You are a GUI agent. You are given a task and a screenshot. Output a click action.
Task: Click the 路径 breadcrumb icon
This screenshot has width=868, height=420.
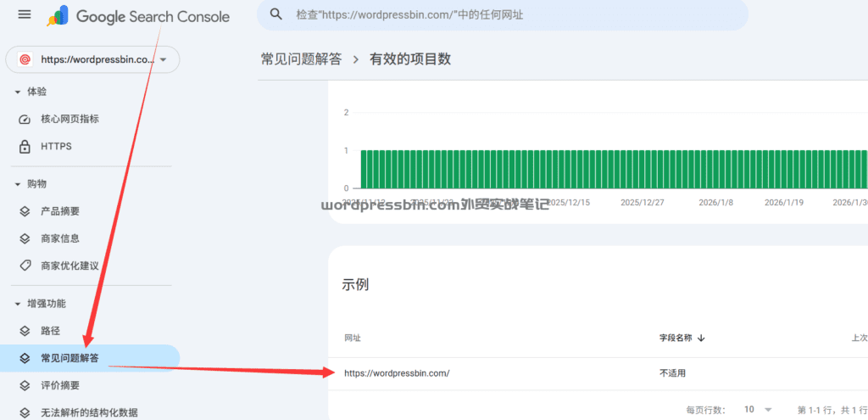click(25, 330)
